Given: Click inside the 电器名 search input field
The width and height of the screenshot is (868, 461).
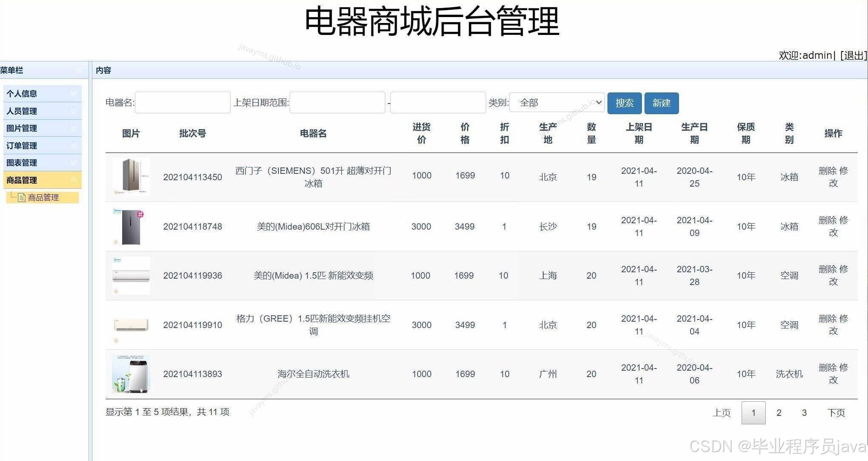Looking at the screenshot, I should [x=182, y=102].
